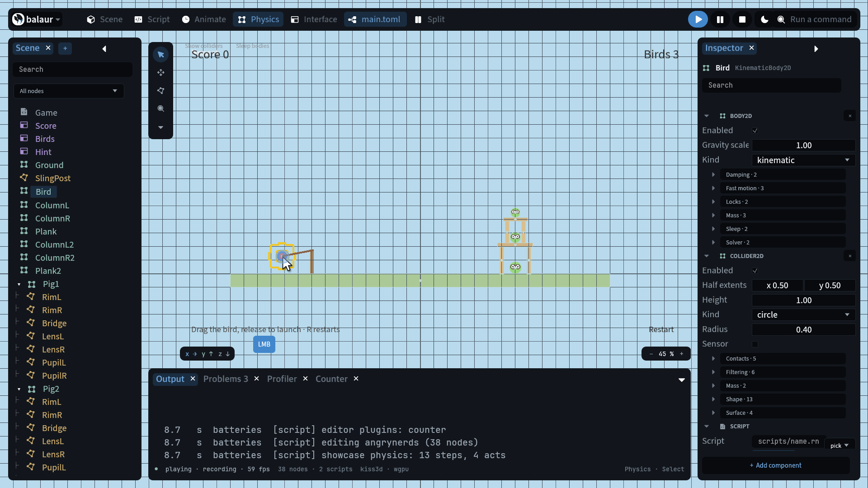
Task: Toggle Sleep bodies option
Action: [x=252, y=46]
